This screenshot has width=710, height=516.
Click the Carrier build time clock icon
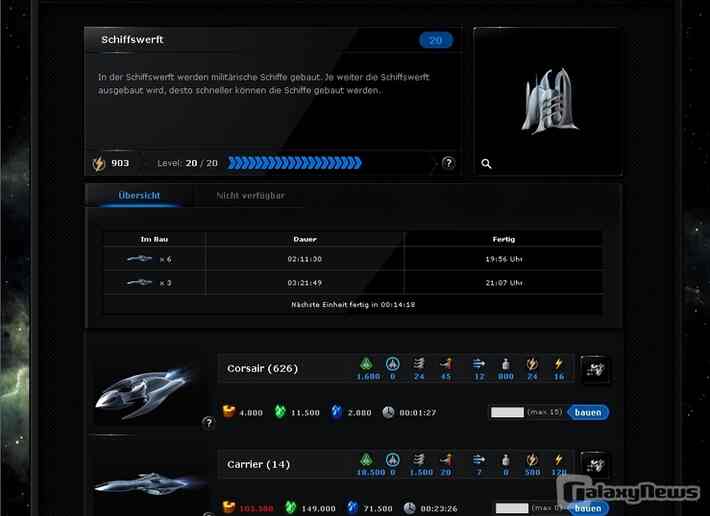pyautogui.click(x=409, y=508)
